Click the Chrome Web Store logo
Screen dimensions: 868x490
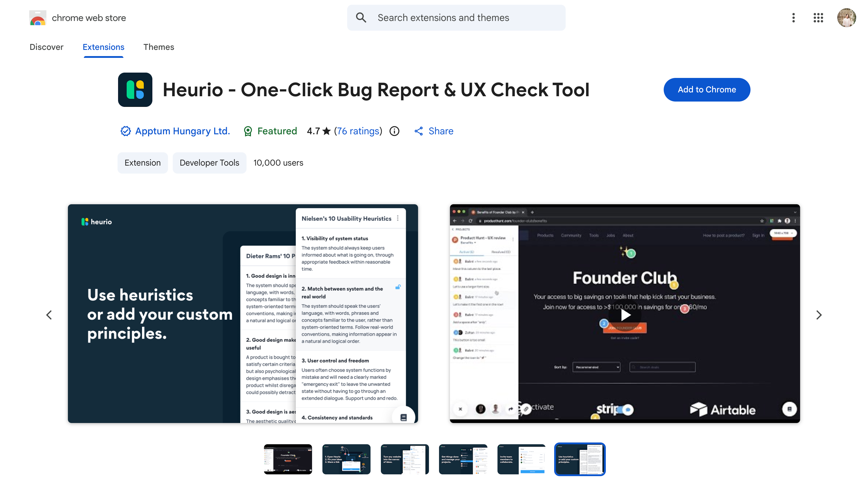tap(37, 18)
